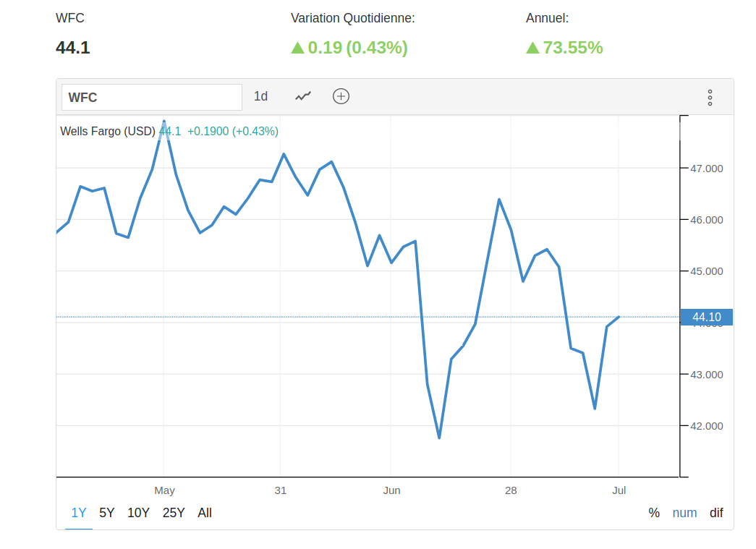Click the WFC symbol search field
The width and height of the screenshot is (756, 549).
pyautogui.click(x=151, y=97)
